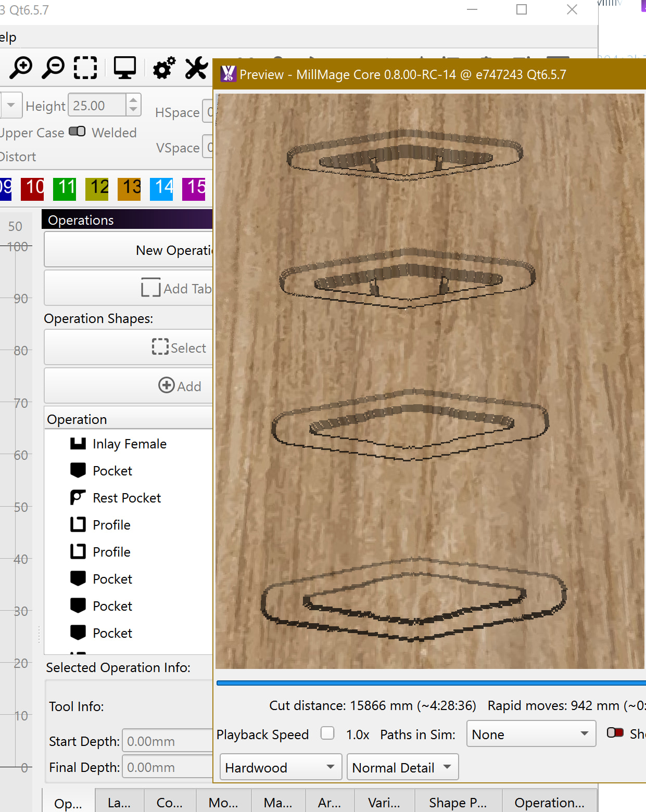This screenshot has height=812, width=646.
Task: Toggle the Welded switch
Action: pyautogui.click(x=77, y=132)
